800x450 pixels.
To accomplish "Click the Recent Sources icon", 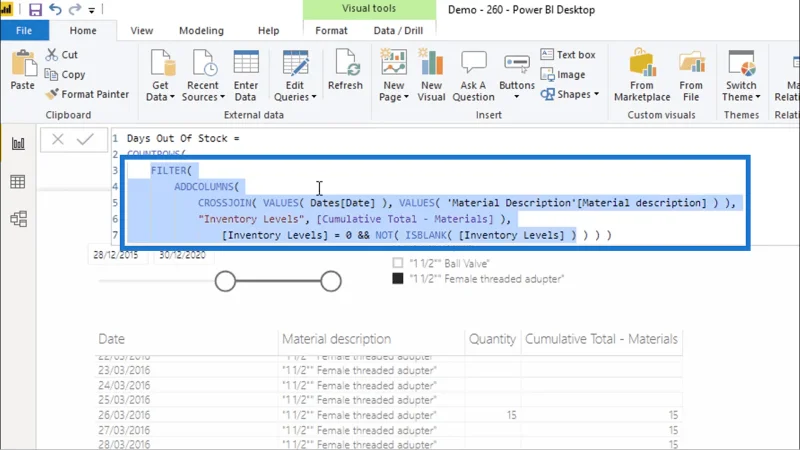I will coord(203,63).
